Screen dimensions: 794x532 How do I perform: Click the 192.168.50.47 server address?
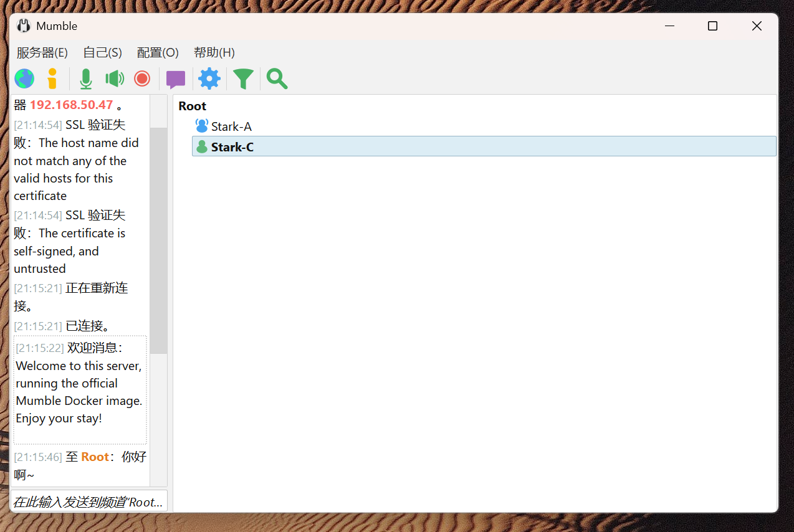pyautogui.click(x=72, y=105)
